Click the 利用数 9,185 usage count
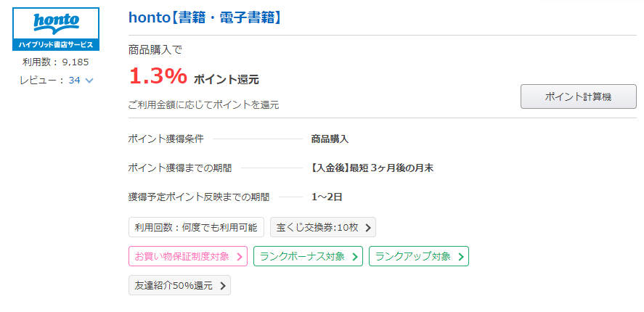The width and height of the screenshot is (644, 312). (56, 62)
